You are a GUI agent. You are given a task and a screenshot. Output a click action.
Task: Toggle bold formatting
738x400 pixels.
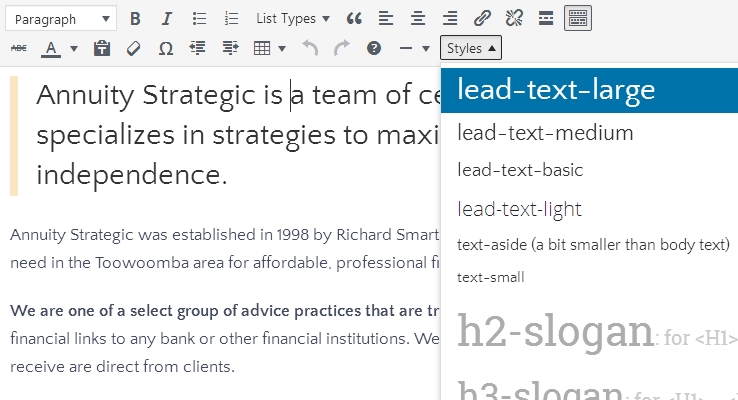tap(135, 19)
